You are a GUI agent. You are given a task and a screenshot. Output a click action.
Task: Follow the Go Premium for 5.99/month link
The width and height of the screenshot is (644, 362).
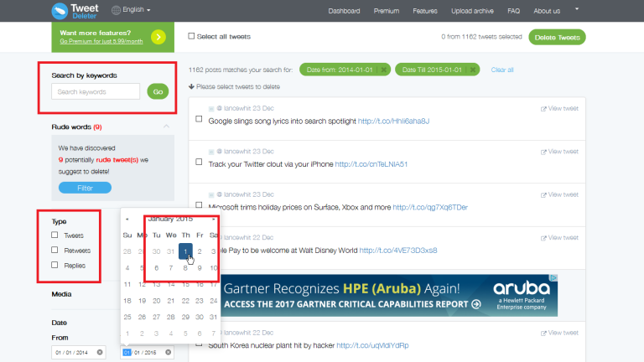(101, 41)
